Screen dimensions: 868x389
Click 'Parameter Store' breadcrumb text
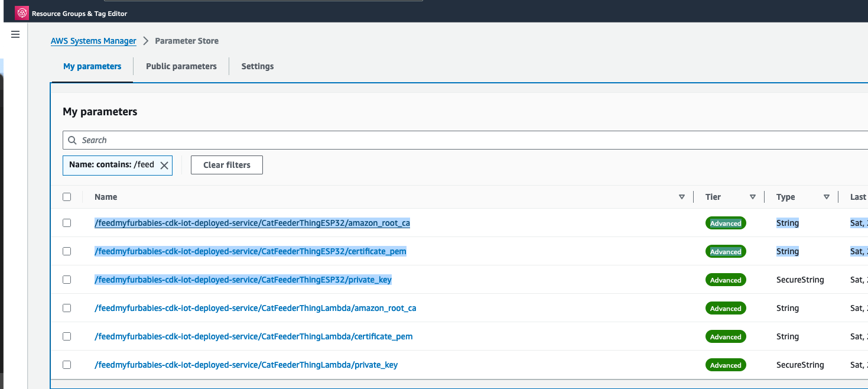point(187,41)
